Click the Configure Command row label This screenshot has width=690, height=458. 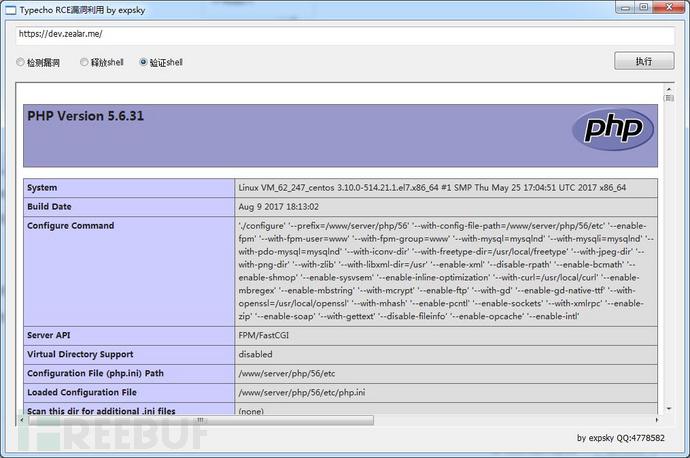[70, 226]
